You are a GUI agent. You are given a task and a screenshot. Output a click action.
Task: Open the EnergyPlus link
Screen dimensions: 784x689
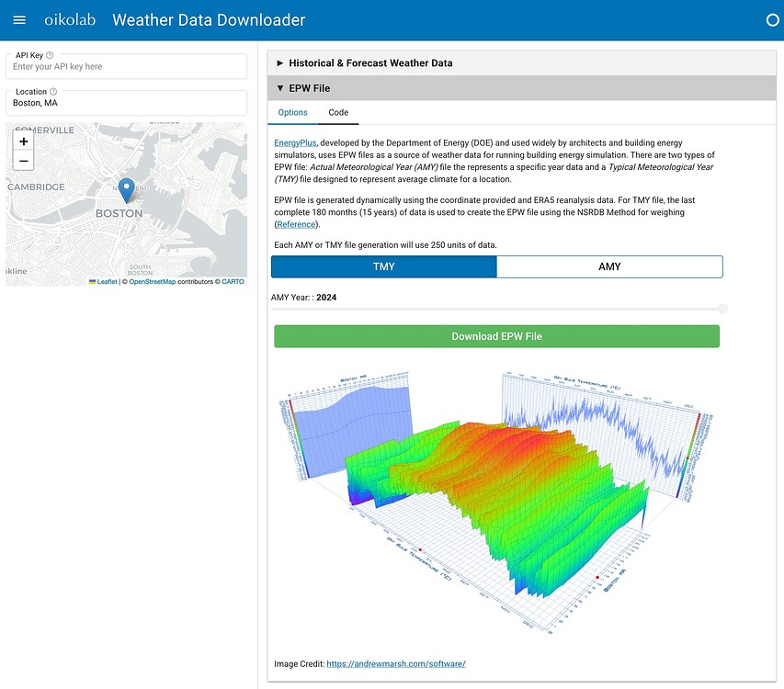[295, 143]
